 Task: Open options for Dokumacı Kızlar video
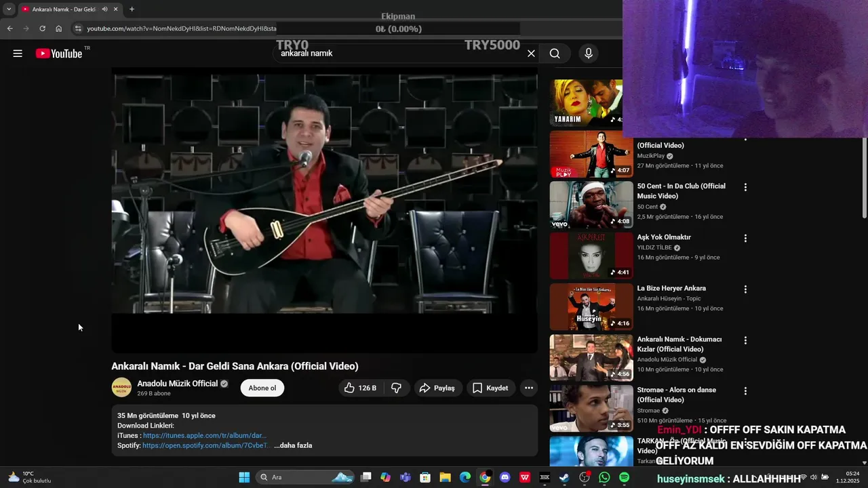click(x=745, y=340)
